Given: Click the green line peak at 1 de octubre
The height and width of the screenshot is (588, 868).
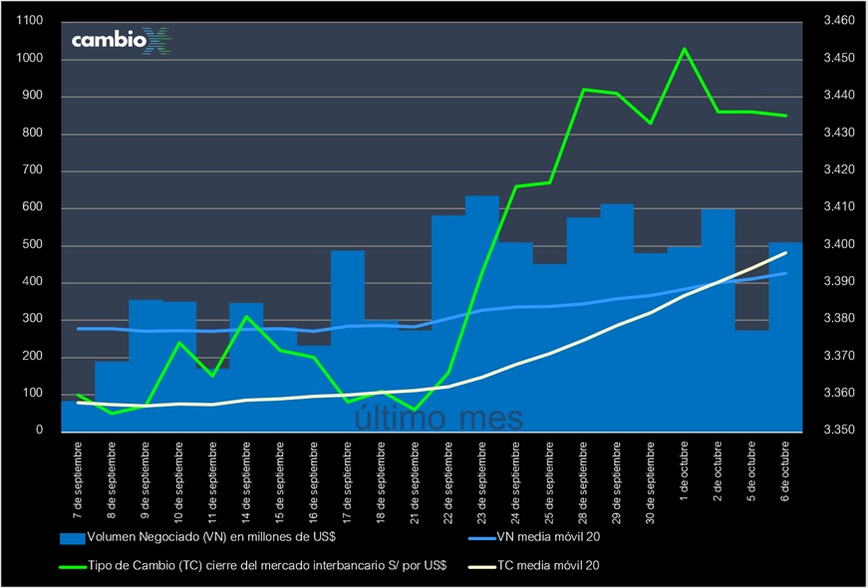Looking at the screenshot, I should pos(685,48).
